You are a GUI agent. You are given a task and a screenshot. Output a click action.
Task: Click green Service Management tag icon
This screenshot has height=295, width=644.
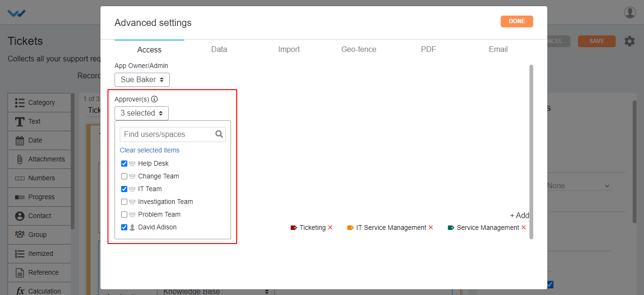pyautogui.click(x=451, y=228)
